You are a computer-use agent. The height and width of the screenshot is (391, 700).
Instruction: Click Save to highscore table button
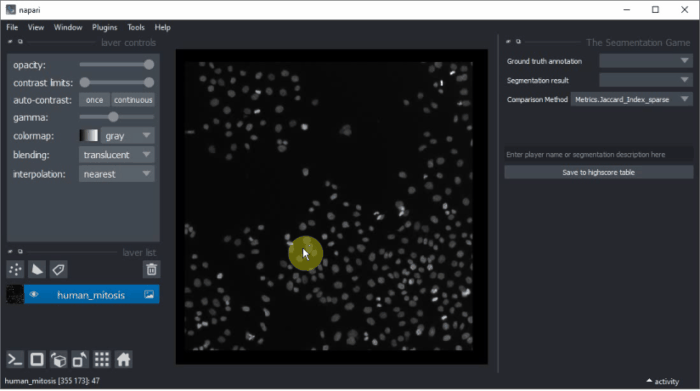[599, 172]
